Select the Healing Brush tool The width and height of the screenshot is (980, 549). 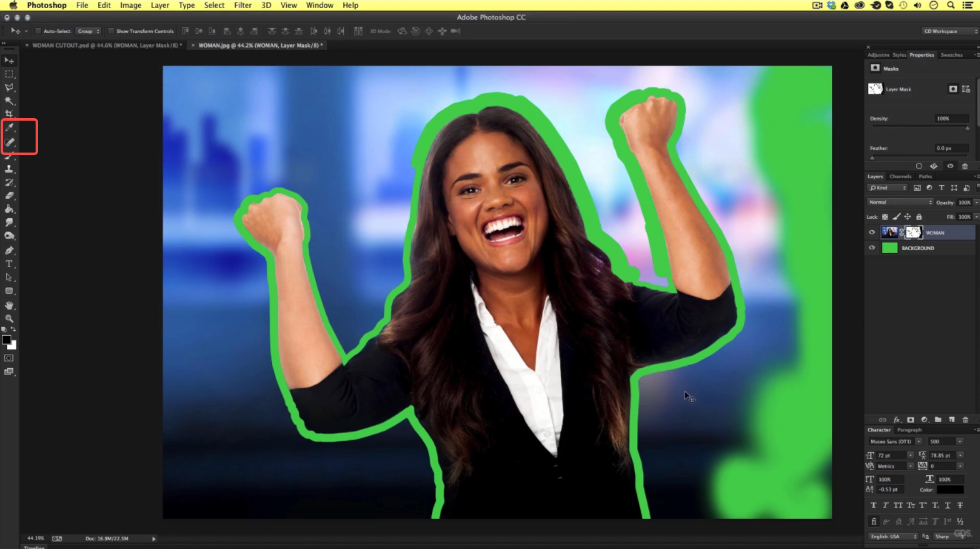(9, 142)
